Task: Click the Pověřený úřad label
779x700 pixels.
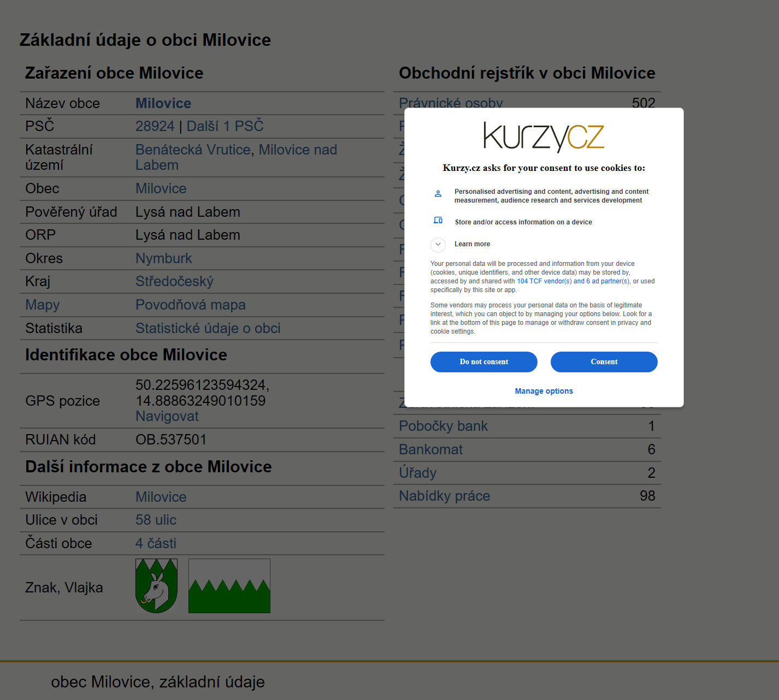Action: coord(71,212)
